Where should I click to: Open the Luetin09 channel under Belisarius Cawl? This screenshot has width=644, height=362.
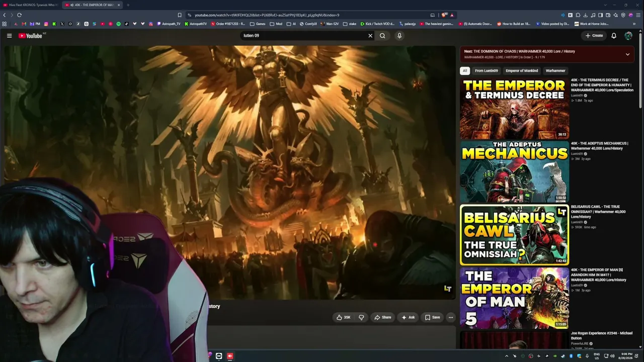tap(577, 222)
